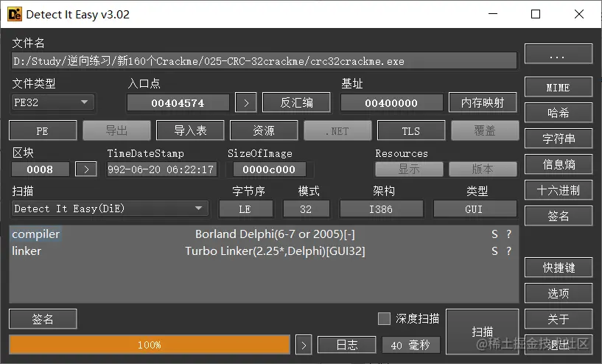Open the 关于 about dialog

[559, 319]
